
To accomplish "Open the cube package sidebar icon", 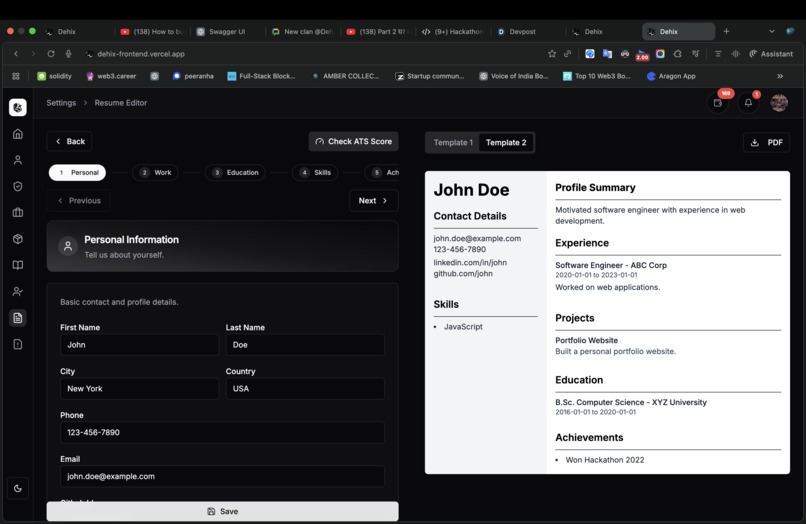I will [x=17, y=239].
